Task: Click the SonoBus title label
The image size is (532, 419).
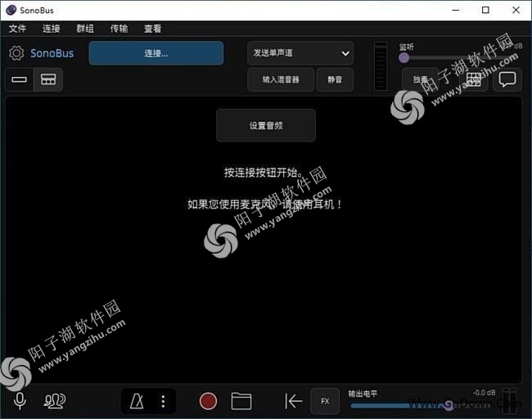Action: [52, 53]
